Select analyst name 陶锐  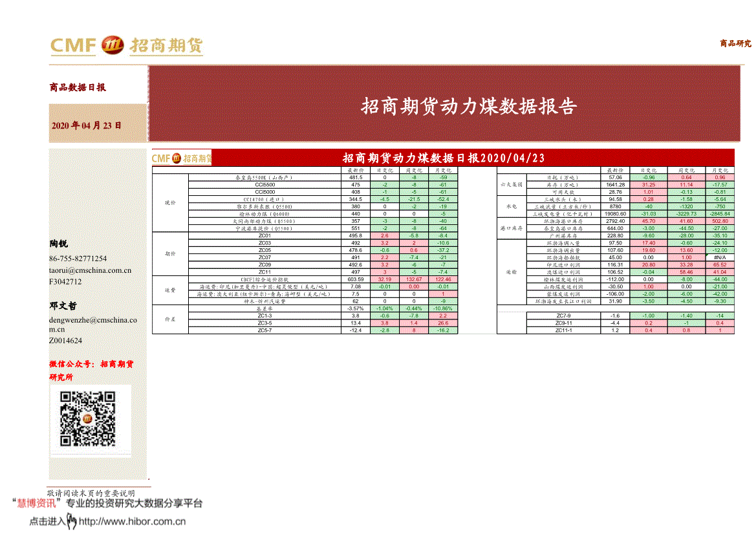coord(58,244)
